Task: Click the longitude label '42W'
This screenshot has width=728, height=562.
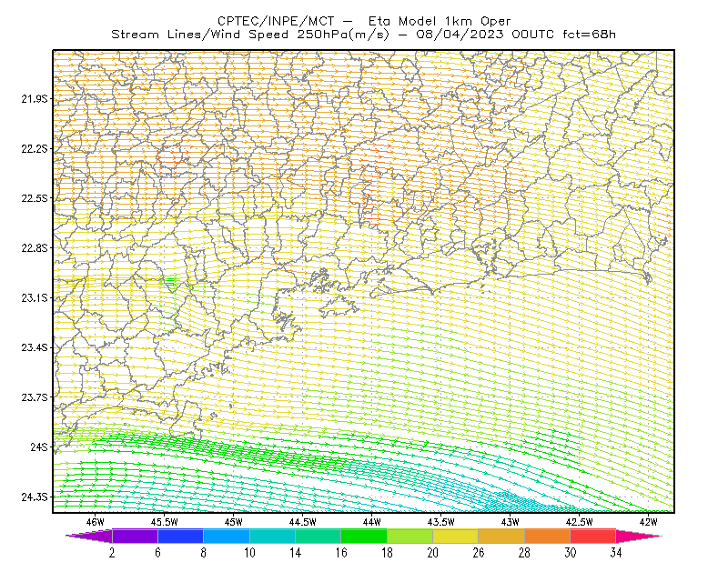Action: coord(649,522)
